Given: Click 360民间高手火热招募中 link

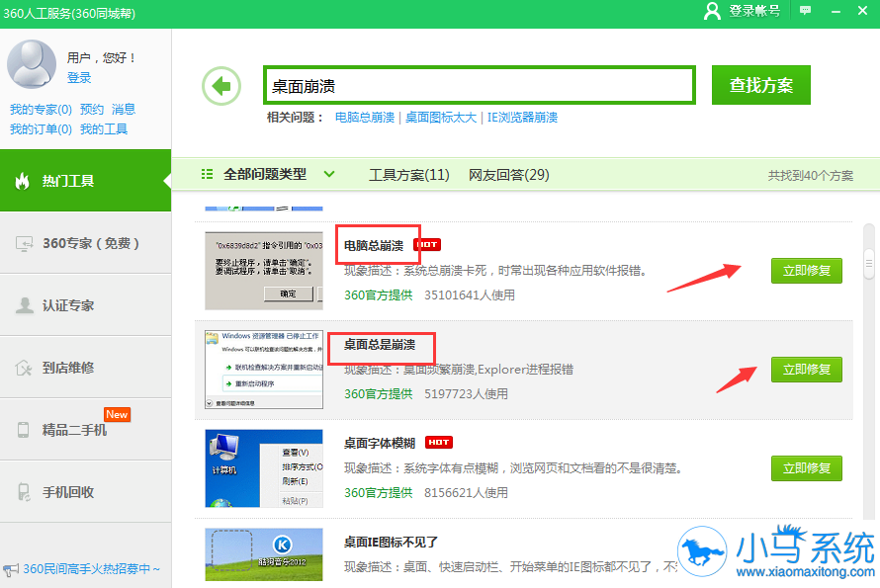Looking at the screenshot, I should pyautogui.click(x=92, y=569).
